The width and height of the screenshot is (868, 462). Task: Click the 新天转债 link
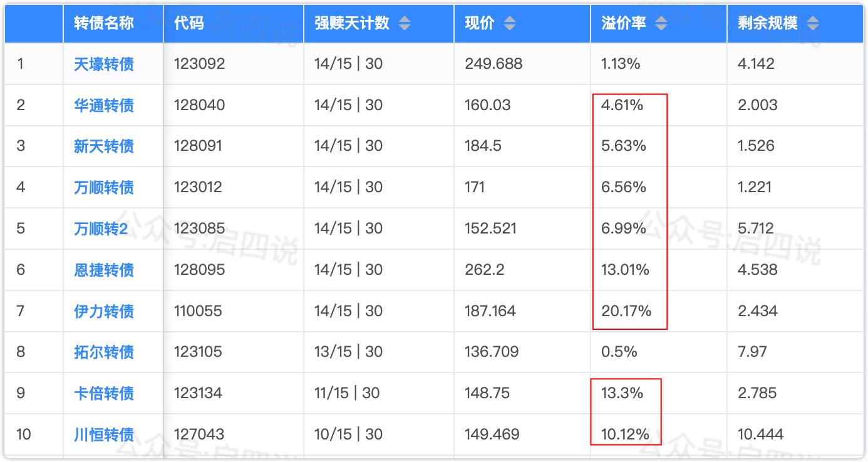tap(104, 146)
